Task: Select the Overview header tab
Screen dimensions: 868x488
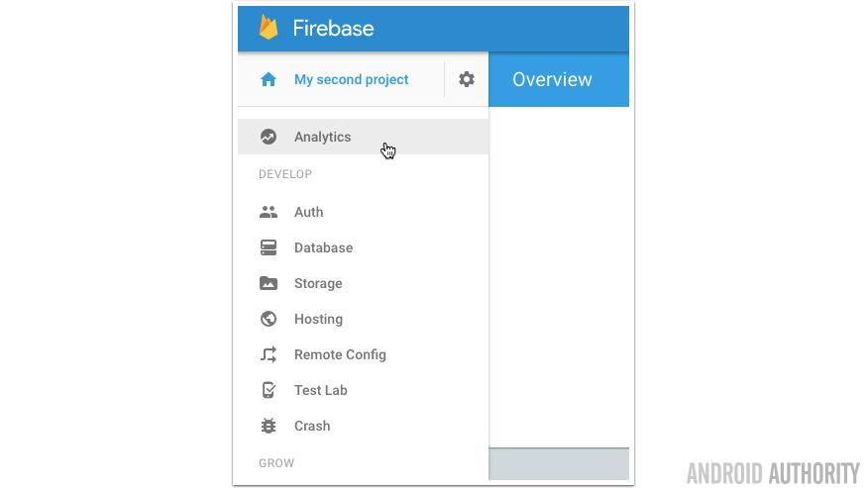Action: click(552, 79)
